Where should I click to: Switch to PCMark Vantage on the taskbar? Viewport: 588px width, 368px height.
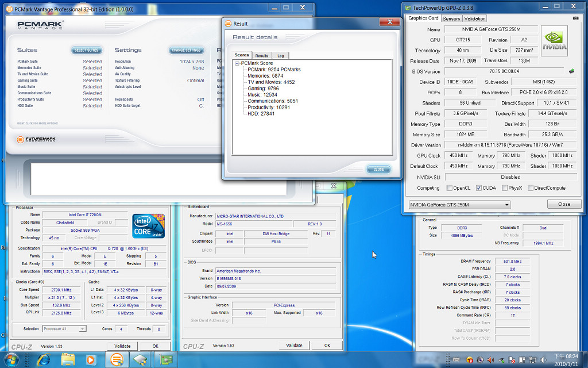pos(116,360)
